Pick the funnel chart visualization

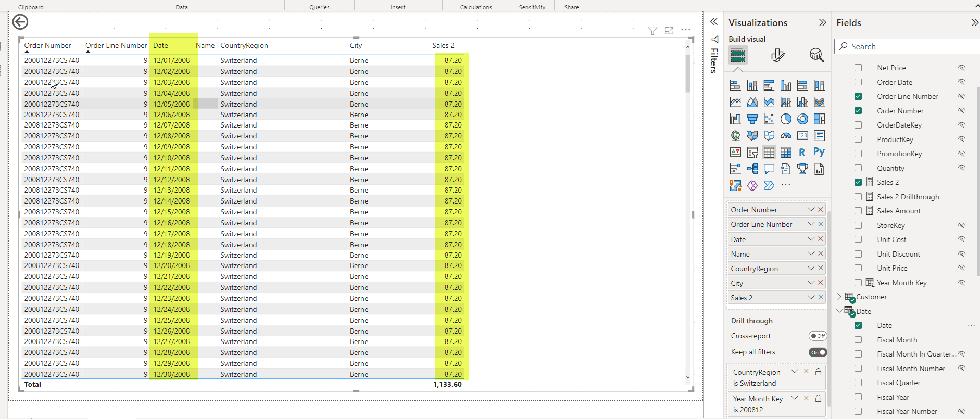752,119
